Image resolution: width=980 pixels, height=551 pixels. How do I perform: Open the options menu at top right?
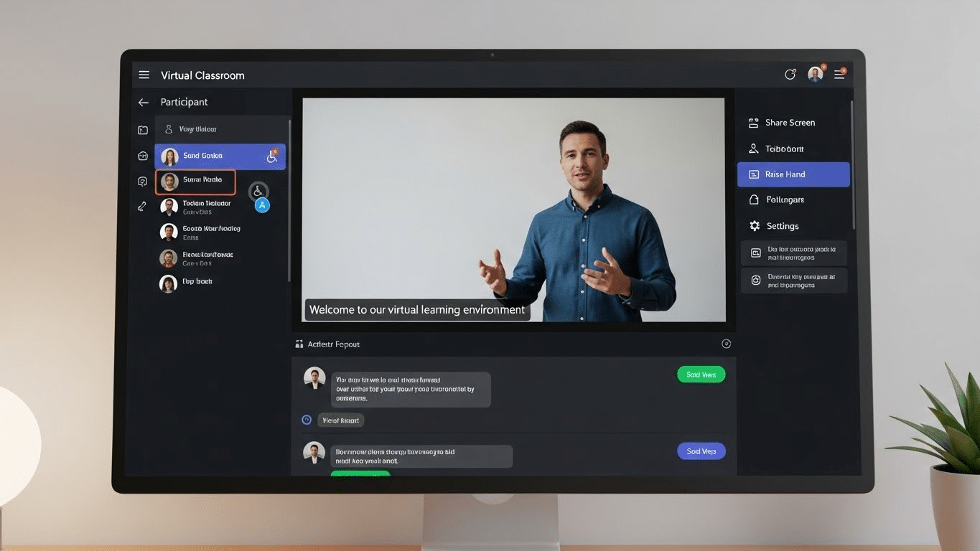(839, 74)
